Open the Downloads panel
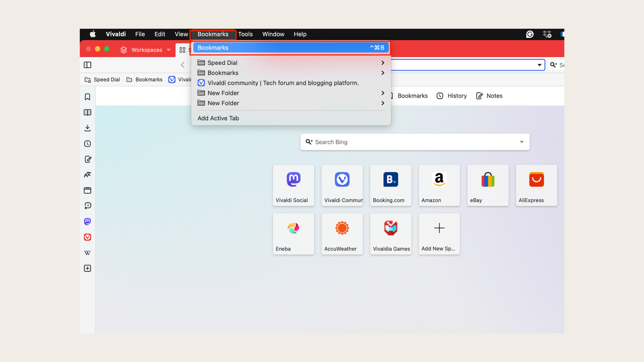 87,128
